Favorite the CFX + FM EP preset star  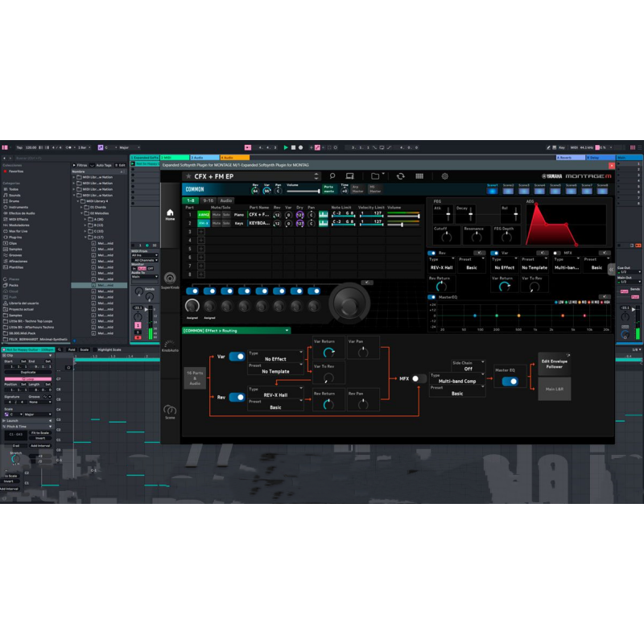pos(188,176)
